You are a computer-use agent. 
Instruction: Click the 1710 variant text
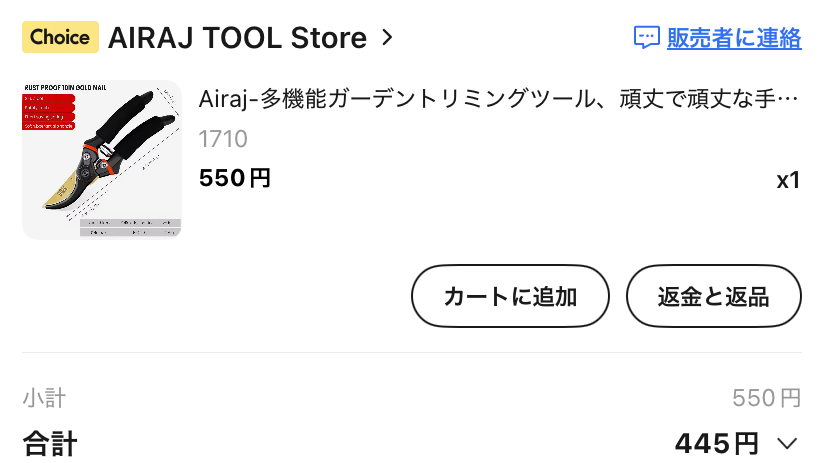pyautogui.click(x=223, y=139)
